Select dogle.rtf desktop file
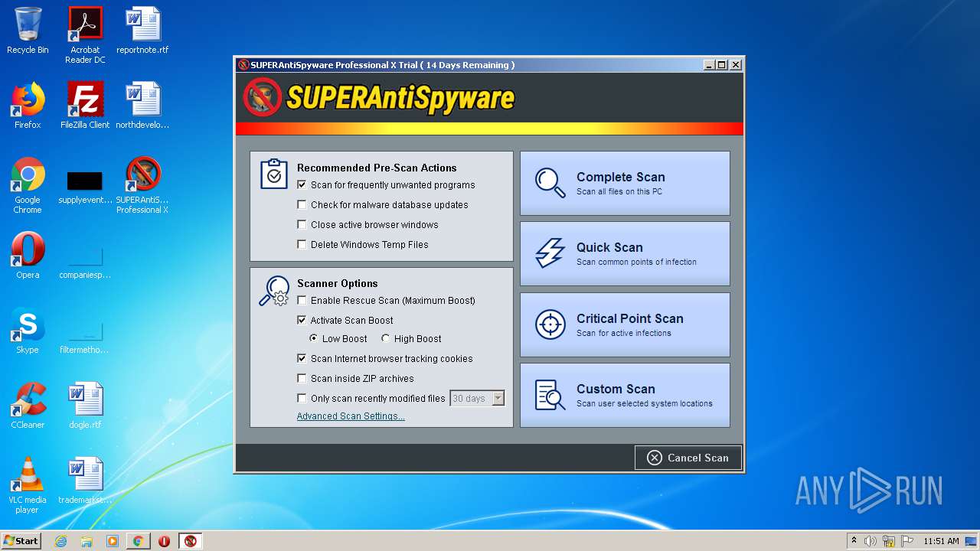The width and height of the screenshot is (980, 551). (x=85, y=406)
